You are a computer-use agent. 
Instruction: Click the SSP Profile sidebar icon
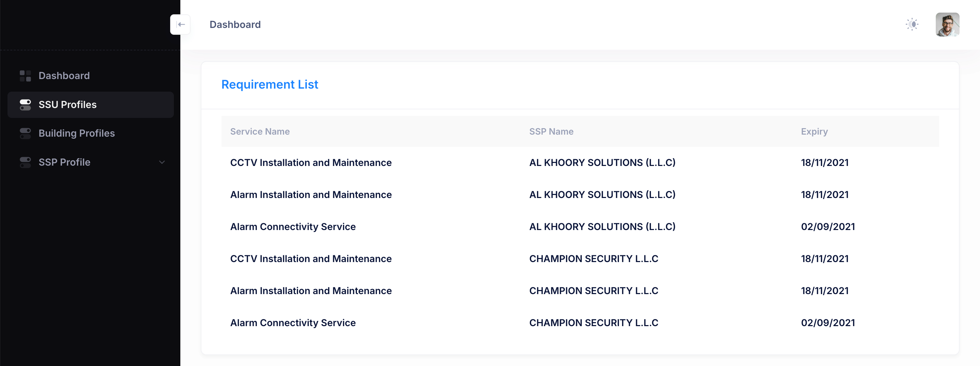coord(25,162)
